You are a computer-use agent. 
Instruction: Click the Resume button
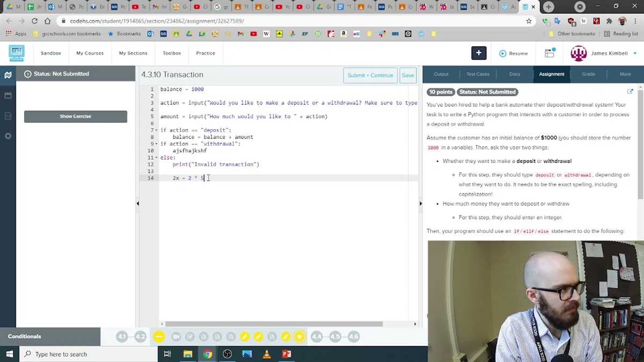pos(514,54)
